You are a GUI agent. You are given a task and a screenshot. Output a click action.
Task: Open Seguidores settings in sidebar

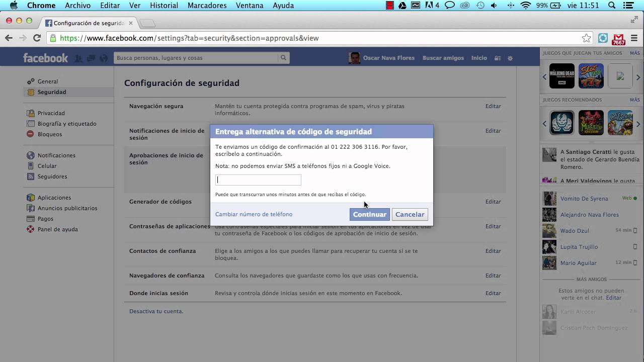pos(52,176)
